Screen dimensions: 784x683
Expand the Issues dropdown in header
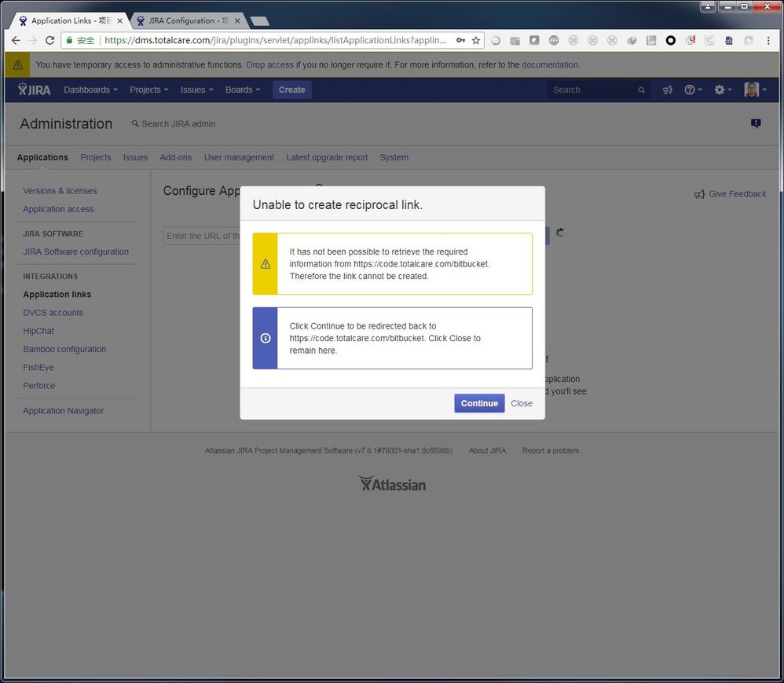[196, 90]
